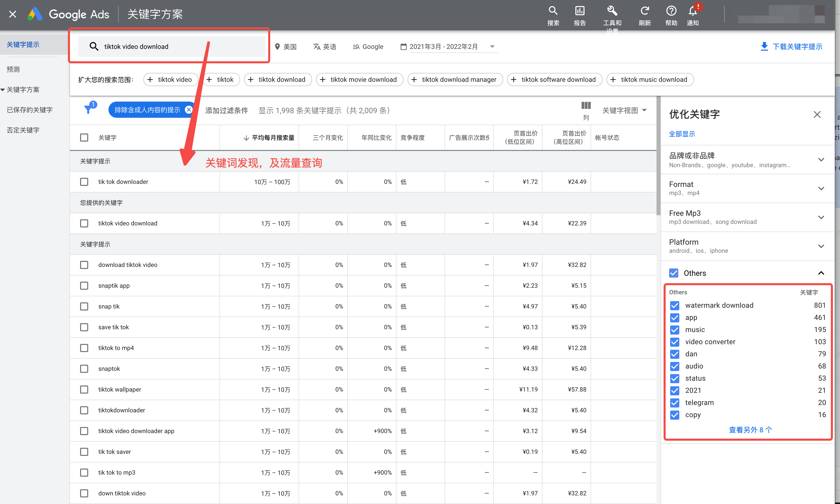Click 查看另外 8 个 link
This screenshot has width=840, height=504.
pos(750,430)
